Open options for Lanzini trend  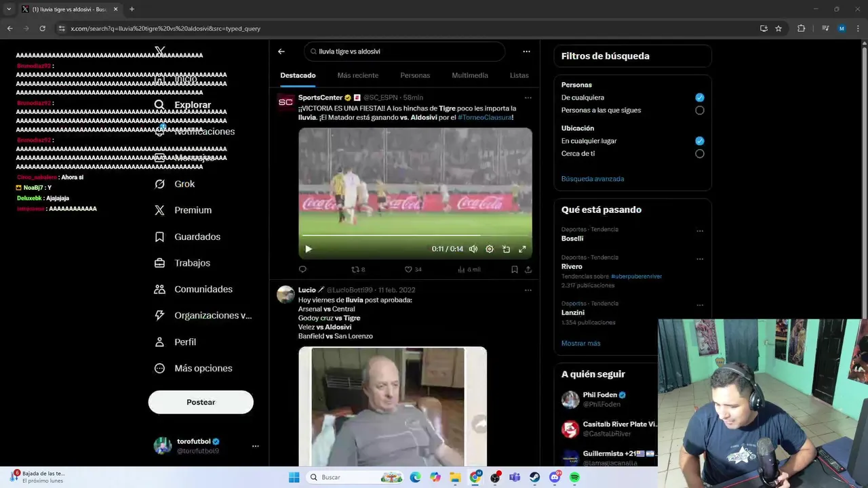click(x=700, y=305)
